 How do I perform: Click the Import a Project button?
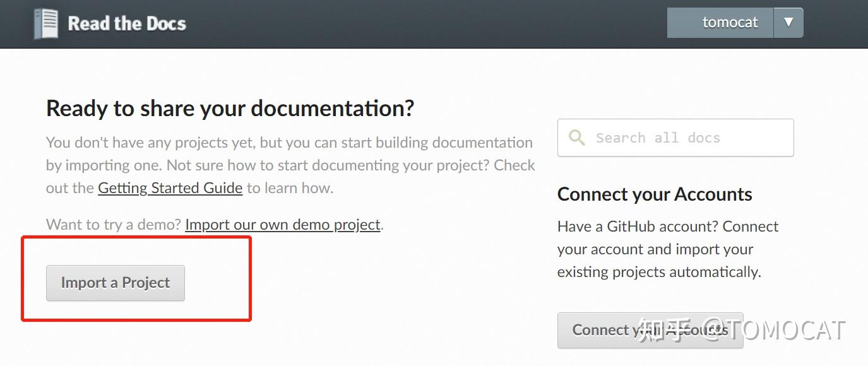116,283
